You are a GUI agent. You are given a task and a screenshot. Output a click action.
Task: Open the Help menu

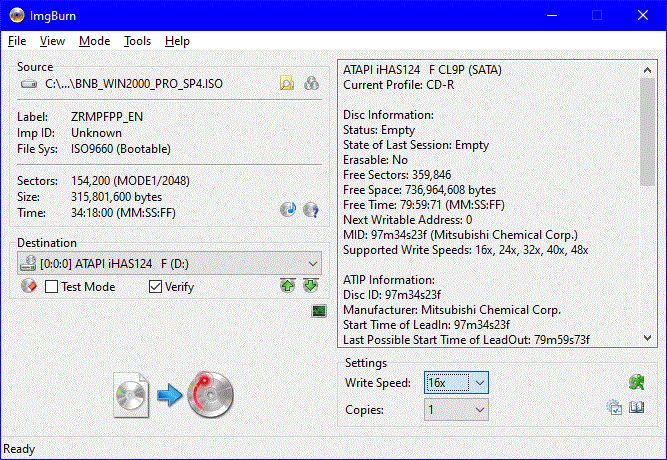pos(177,41)
